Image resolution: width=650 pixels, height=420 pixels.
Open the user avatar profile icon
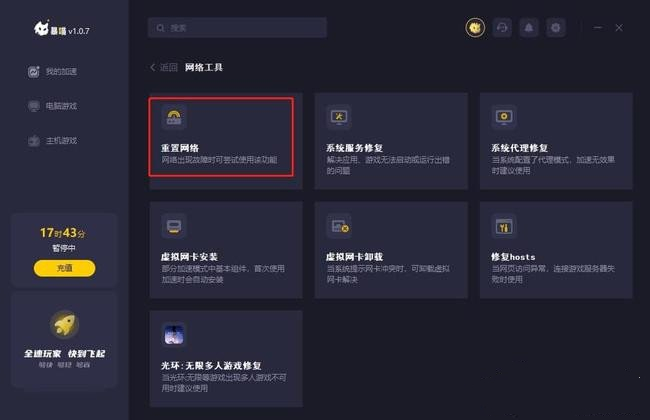point(475,28)
